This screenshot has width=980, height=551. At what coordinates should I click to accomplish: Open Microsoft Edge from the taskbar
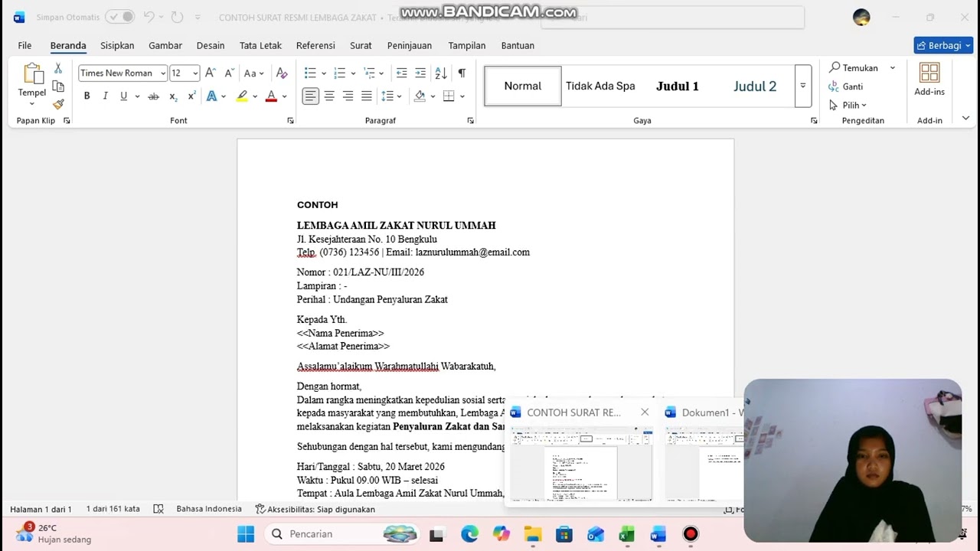pyautogui.click(x=469, y=534)
